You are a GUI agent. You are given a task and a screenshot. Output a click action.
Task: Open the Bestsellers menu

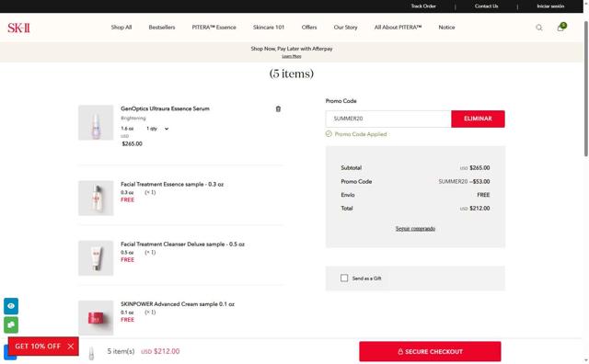(162, 28)
